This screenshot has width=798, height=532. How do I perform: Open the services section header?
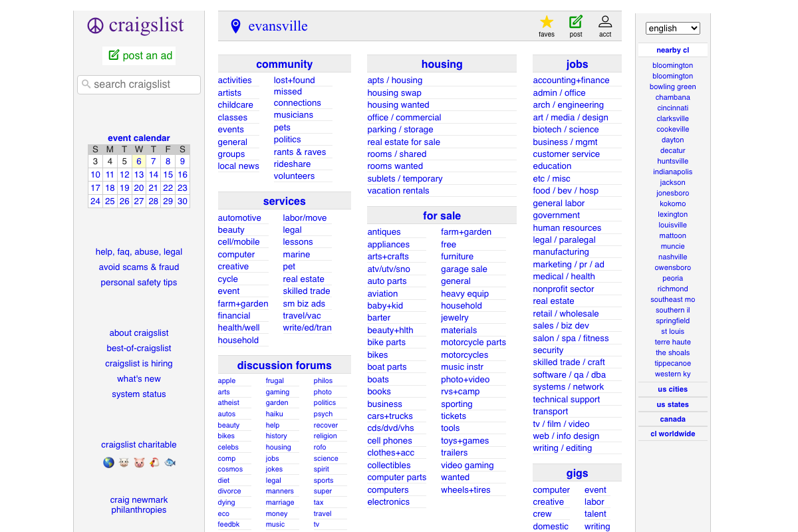pyautogui.click(x=284, y=201)
